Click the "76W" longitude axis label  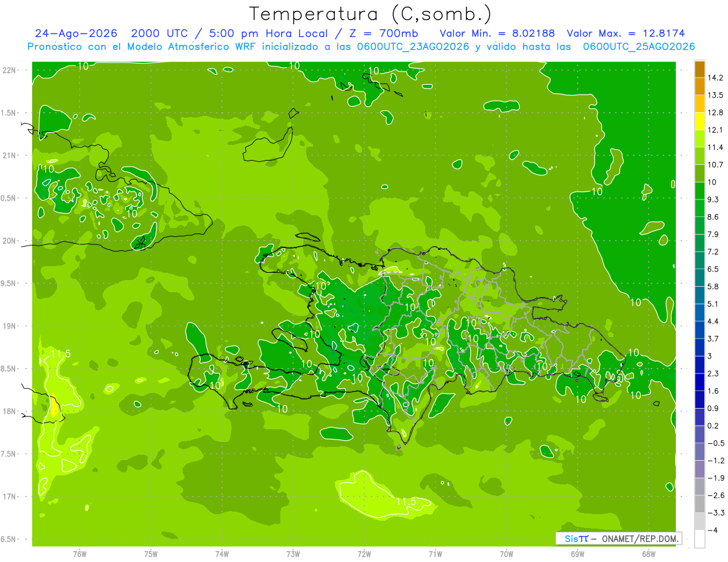coord(79,554)
